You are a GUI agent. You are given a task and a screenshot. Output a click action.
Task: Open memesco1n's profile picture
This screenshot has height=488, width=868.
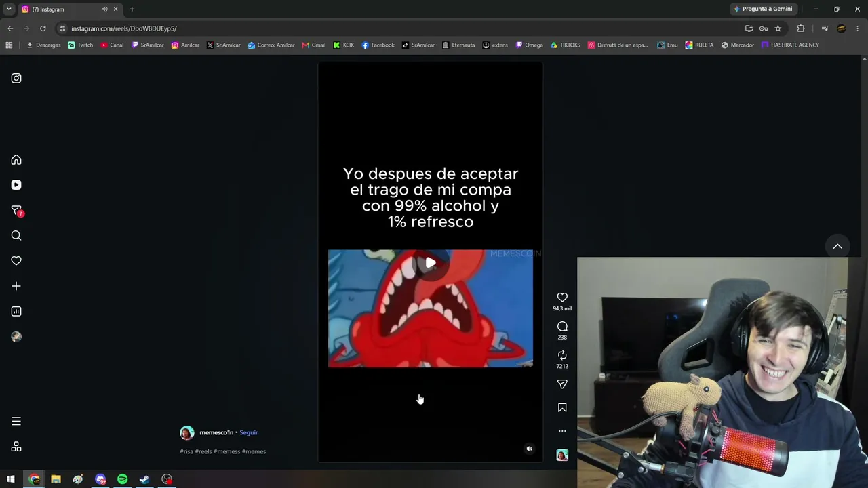[x=187, y=433]
